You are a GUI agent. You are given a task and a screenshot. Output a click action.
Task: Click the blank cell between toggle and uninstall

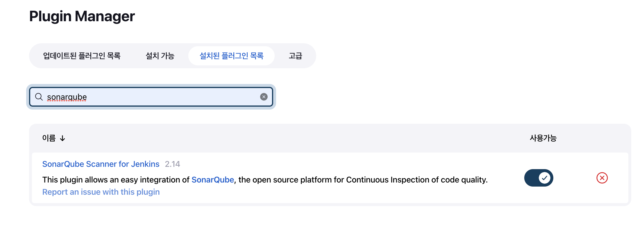575,178
